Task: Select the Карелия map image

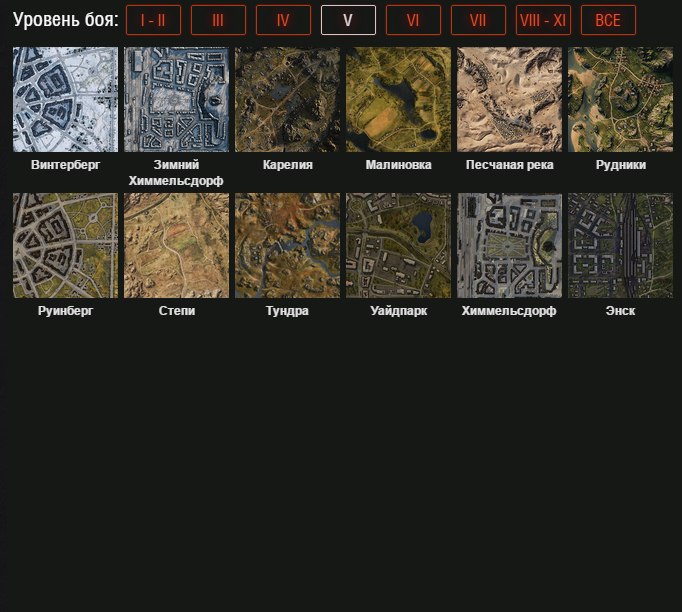Action: click(x=288, y=100)
